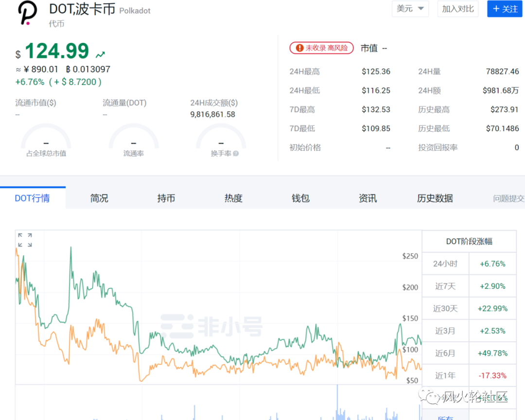The height and width of the screenshot is (420, 525).
Task: Click the Polkadot logo icon
Action: 27,13
